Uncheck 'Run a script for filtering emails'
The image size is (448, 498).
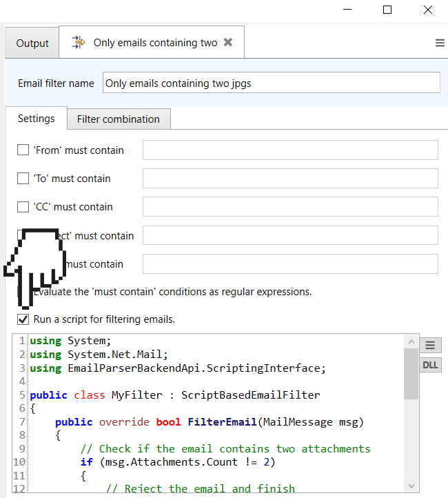pos(23,319)
